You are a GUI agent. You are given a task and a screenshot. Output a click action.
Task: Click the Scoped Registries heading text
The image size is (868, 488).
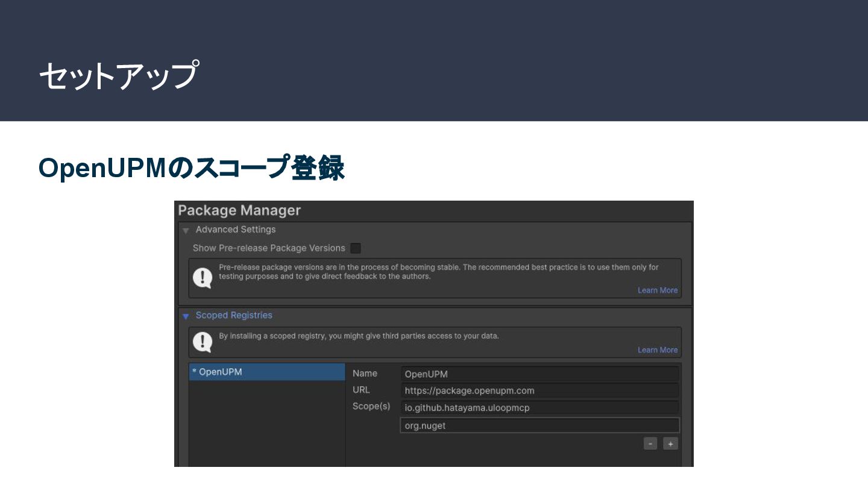tap(234, 315)
